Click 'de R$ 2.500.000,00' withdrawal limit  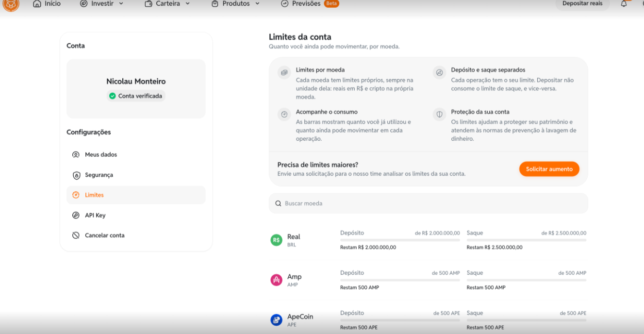point(564,233)
